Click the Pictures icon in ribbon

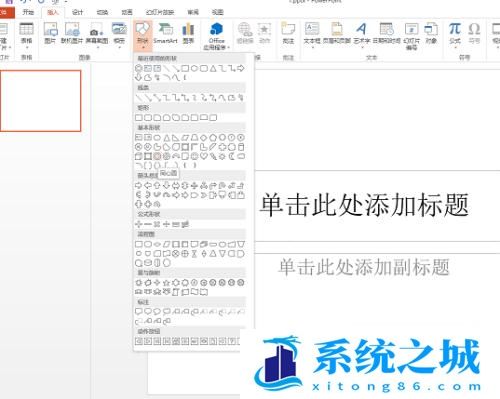(x=51, y=29)
